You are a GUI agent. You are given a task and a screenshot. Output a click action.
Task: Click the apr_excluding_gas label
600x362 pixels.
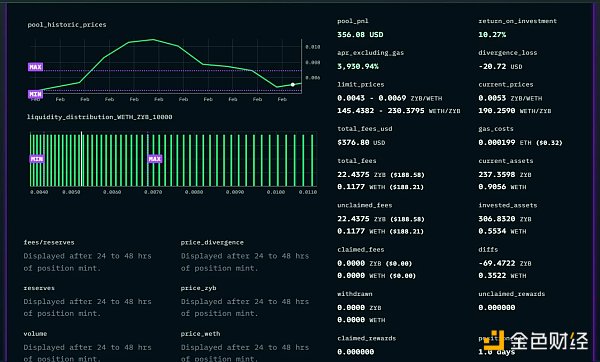(370, 52)
